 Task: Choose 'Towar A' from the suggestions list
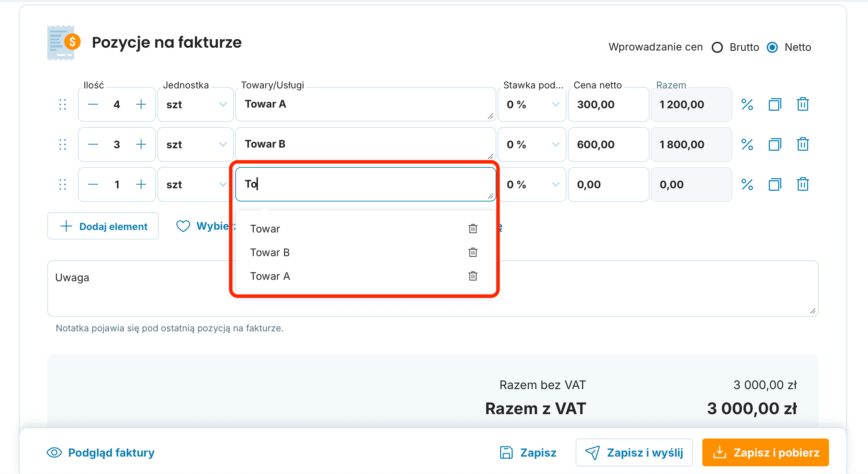coord(270,276)
